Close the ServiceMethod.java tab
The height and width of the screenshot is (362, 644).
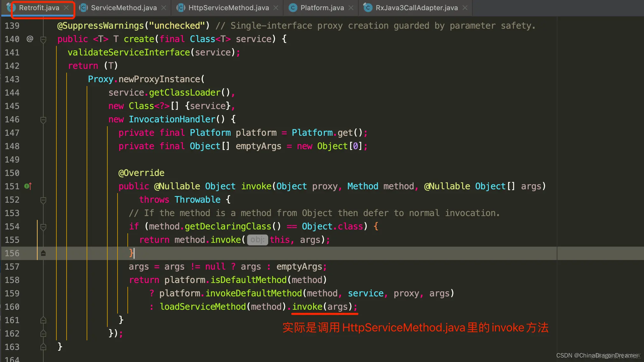(x=164, y=8)
